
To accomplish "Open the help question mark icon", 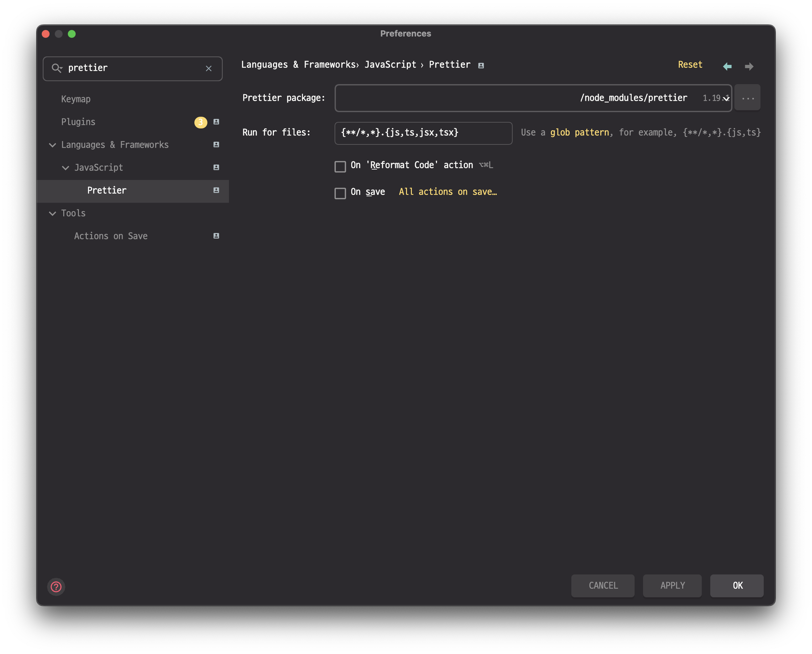I will 56,587.
